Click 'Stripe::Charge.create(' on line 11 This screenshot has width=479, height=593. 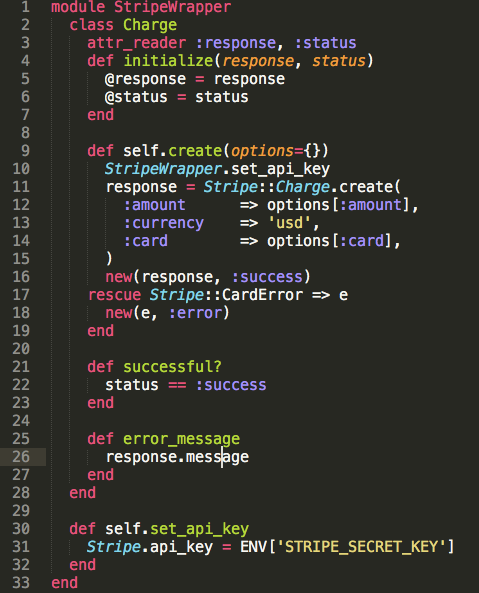302,187
